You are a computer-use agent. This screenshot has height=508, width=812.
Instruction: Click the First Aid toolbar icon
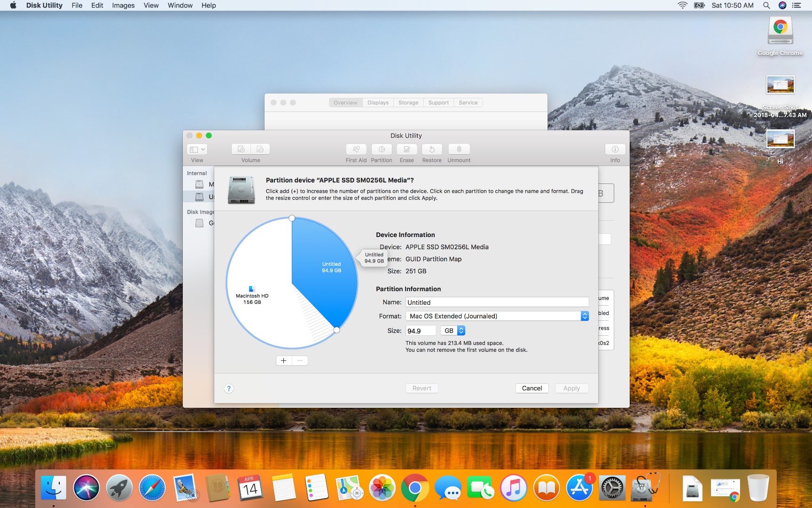click(356, 149)
